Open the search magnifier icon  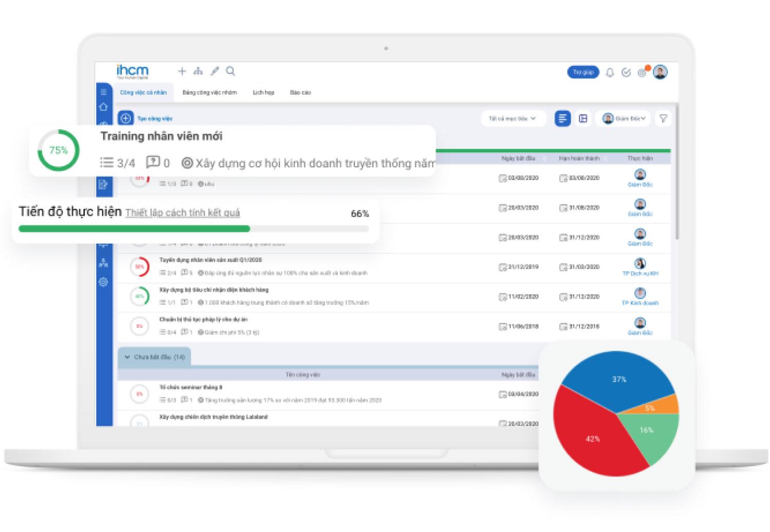(230, 71)
